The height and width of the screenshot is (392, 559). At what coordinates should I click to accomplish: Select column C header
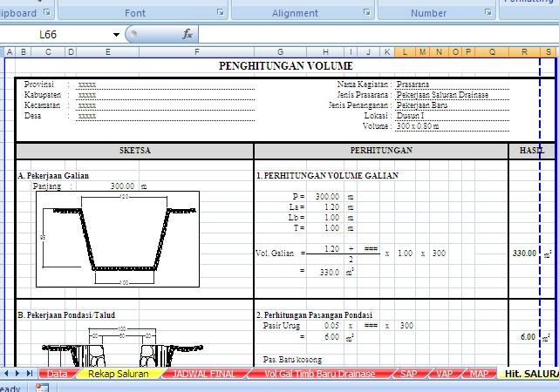48,52
